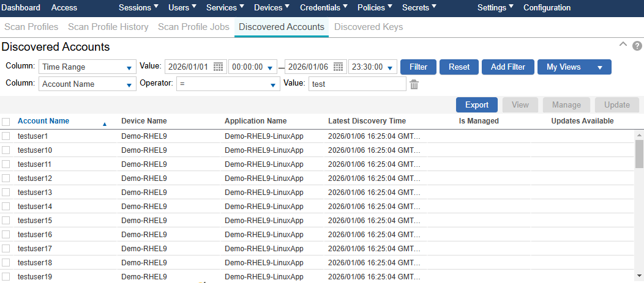Open the start date calendar picker
Image resolution: width=644 pixels, height=283 pixels.
[219, 67]
